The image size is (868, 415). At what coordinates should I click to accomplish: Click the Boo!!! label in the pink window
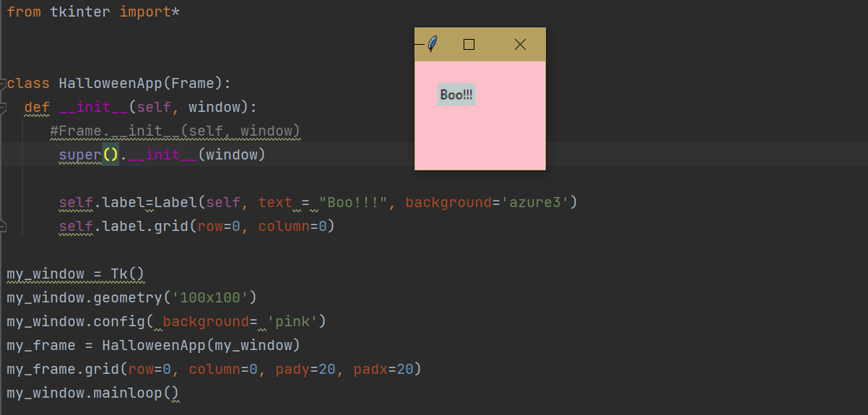pos(456,95)
